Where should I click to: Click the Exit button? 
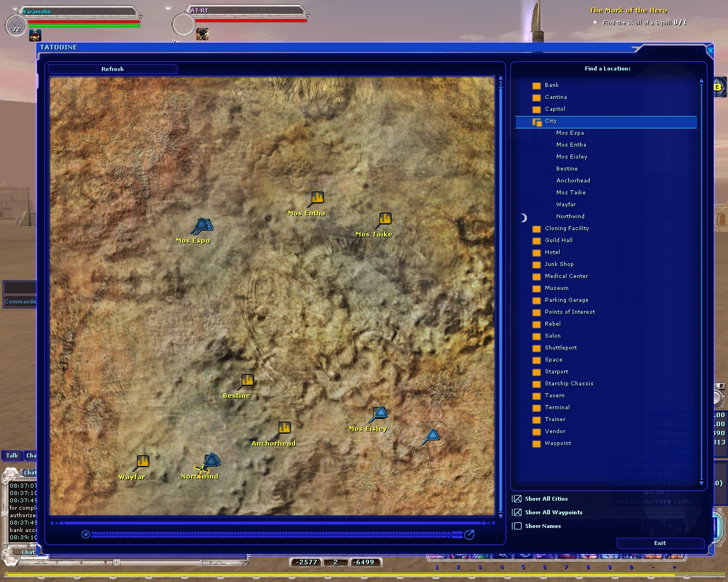(x=660, y=543)
